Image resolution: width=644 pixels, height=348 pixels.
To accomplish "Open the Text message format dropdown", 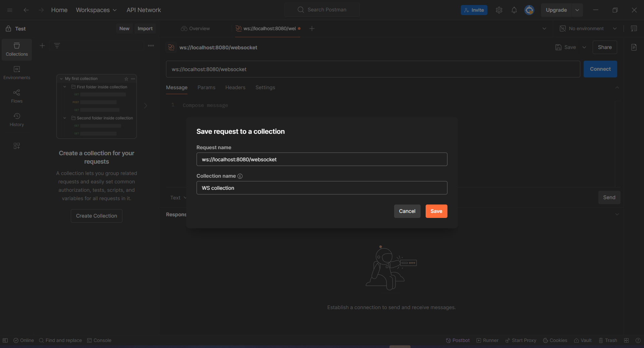I will pos(178,198).
